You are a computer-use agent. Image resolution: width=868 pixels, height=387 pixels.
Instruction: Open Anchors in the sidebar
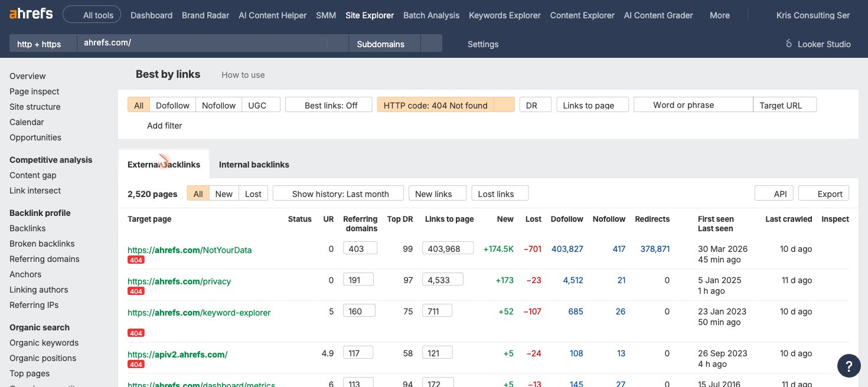pos(25,274)
